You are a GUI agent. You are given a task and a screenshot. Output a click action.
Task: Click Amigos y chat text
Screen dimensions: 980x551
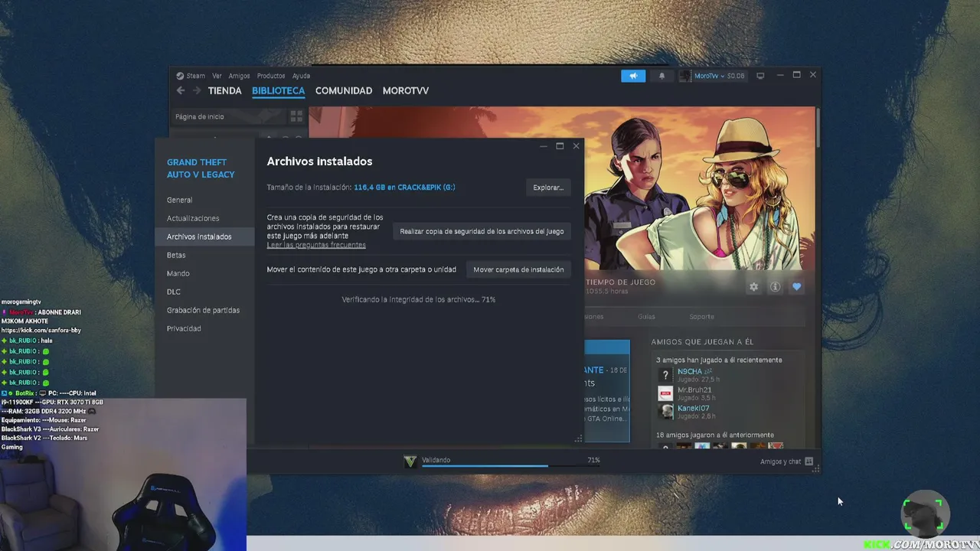780,461
